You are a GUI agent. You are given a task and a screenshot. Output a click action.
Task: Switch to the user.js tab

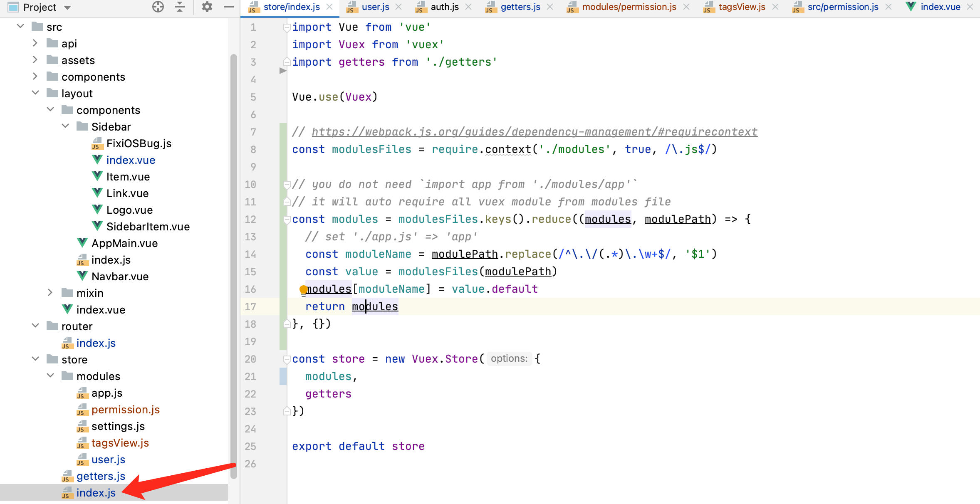[x=375, y=7]
